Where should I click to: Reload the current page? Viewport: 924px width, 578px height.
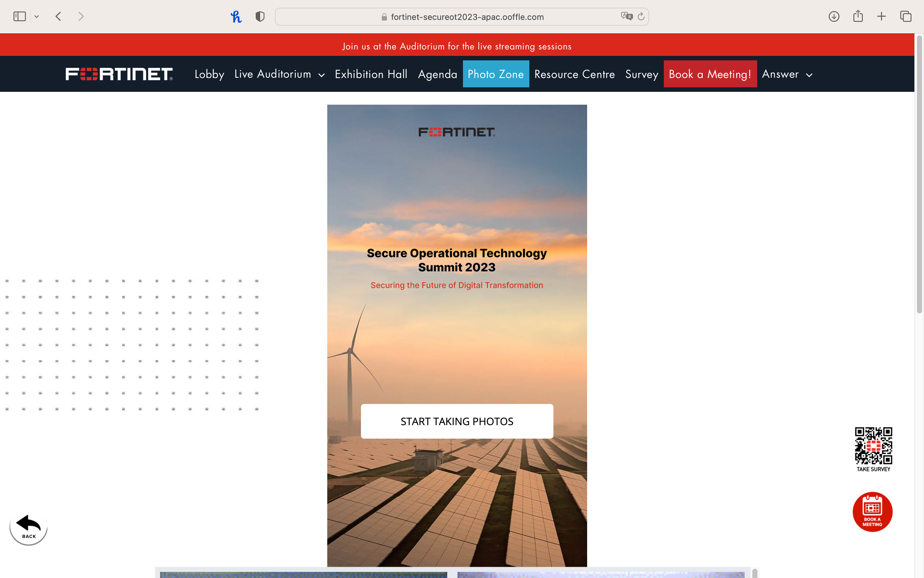pos(641,16)
